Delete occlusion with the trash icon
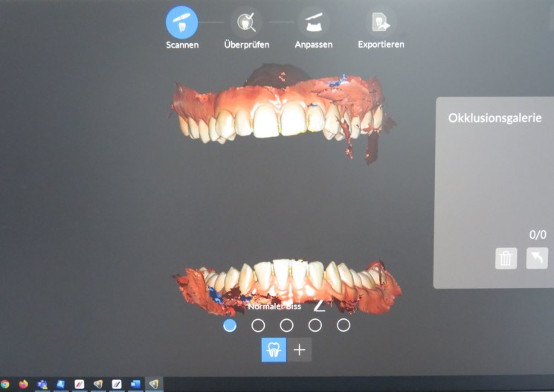This screenshot has width=554, height=392. pyautogui.click(x=506, y=258)
